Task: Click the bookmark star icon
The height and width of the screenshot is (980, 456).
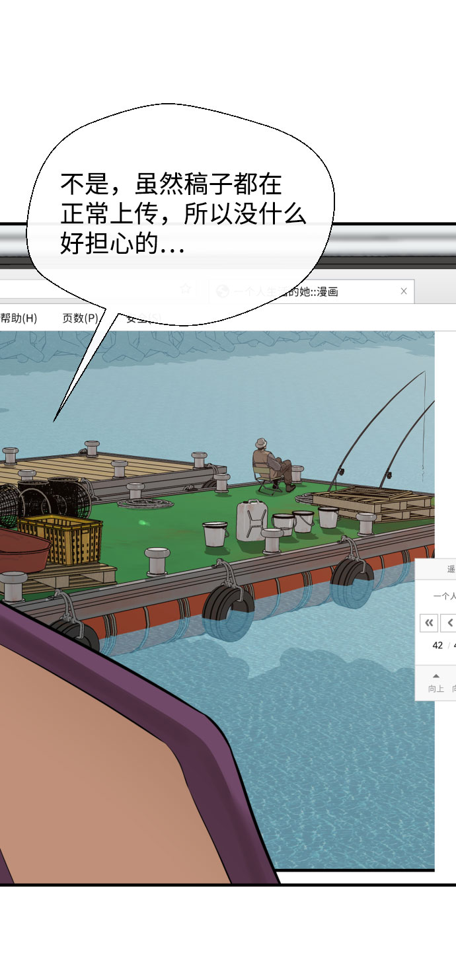Action: [x=186, y=288]
